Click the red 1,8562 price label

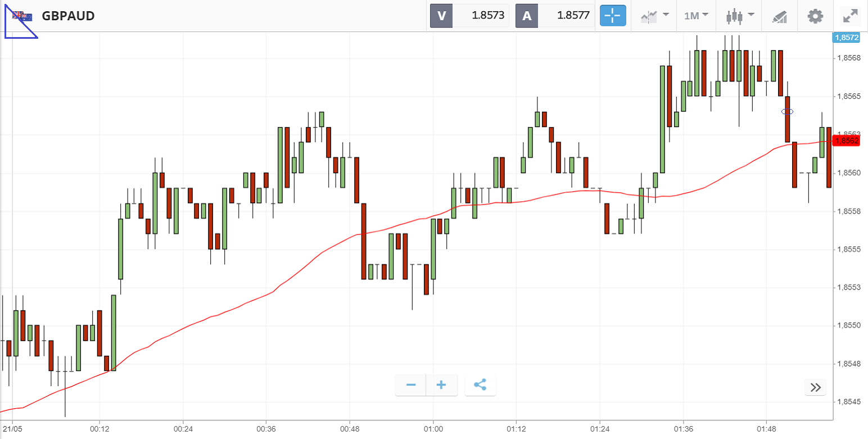pos(847,141)
